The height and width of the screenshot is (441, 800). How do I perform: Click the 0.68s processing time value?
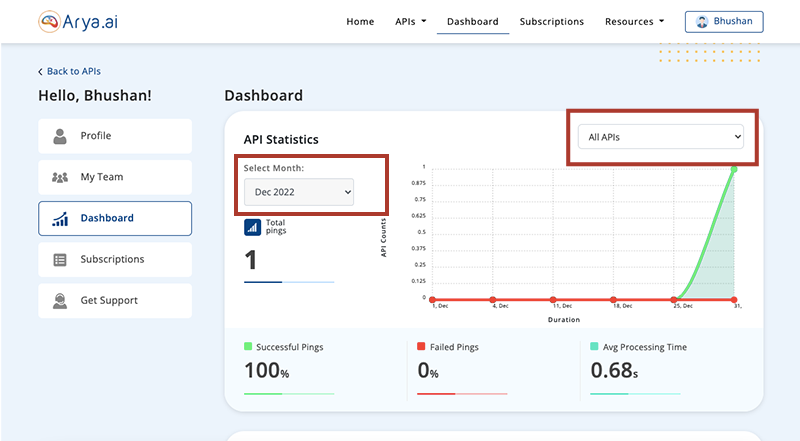pyautogui.click(x=614, y=371)
